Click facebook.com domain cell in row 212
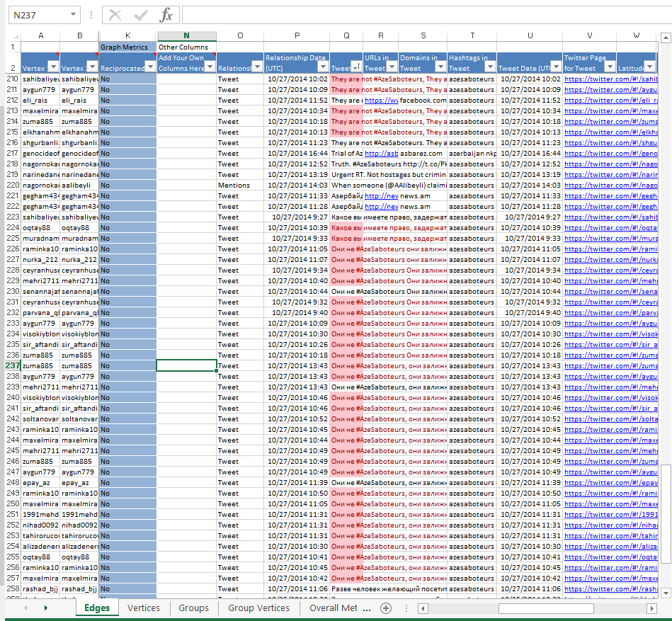This screenshot has height=621, width=672. [422, 101]
